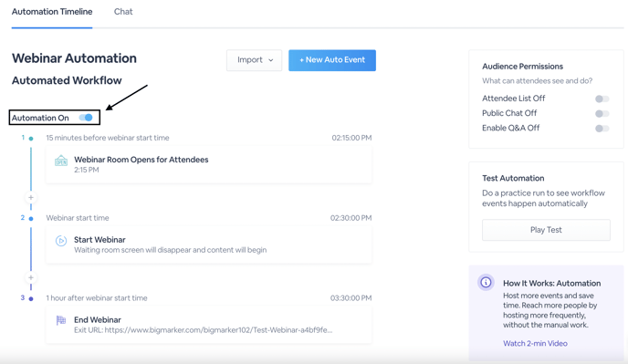The image size is (628, 364).
Task: Click the 'Webinar start time' label
Action: point(78,218)
